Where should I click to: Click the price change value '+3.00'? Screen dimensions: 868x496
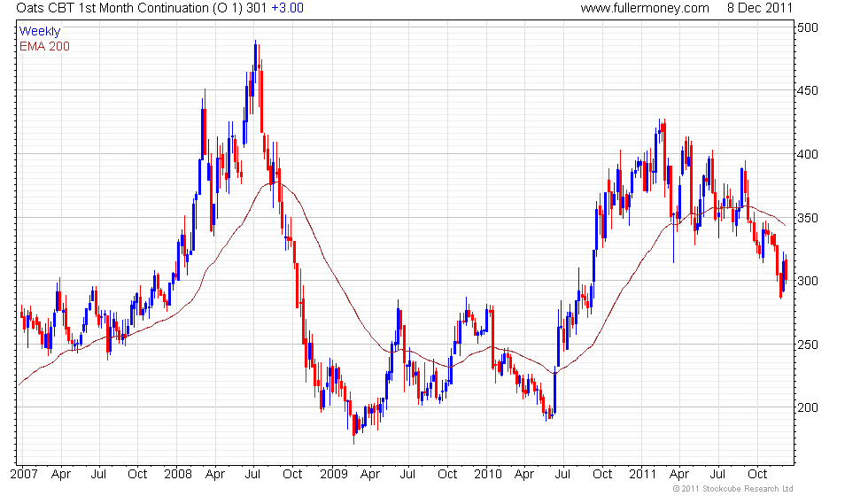(287, 8)
